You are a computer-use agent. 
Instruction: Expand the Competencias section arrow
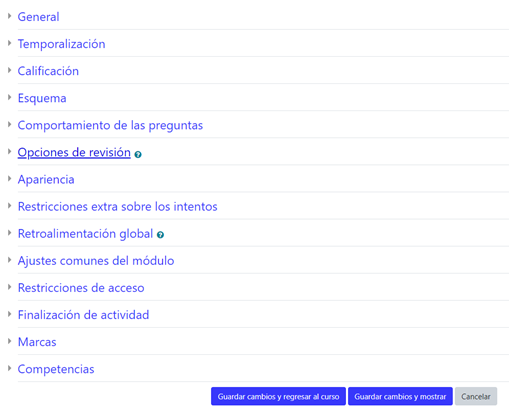9,368
